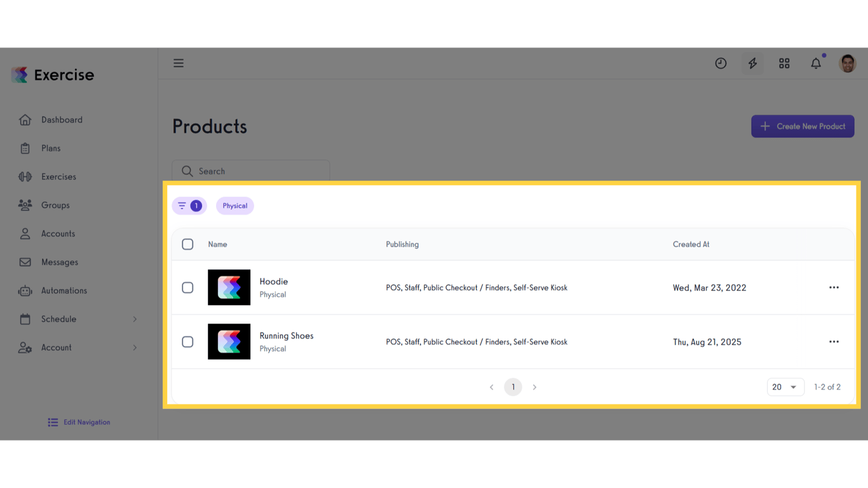Open the Exercises section in the sidebar
The width and height of the screenshot is (868, 488).
click(x=58, y=176)
